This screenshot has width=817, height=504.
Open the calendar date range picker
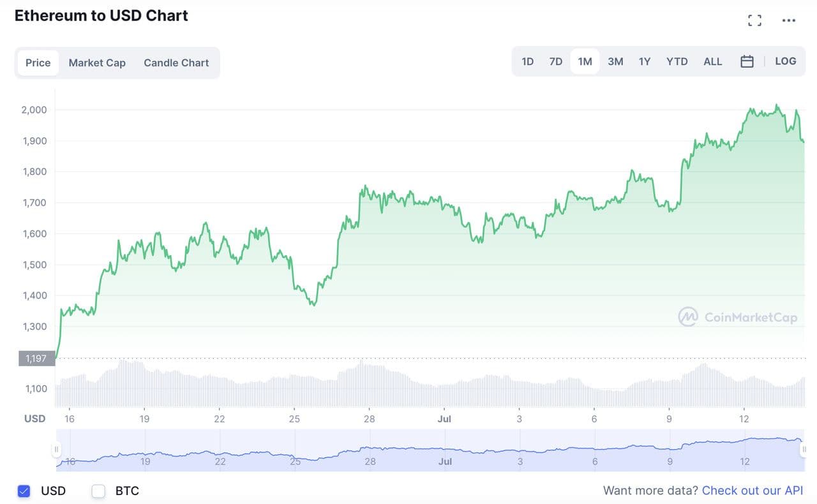tap(747, 61)
